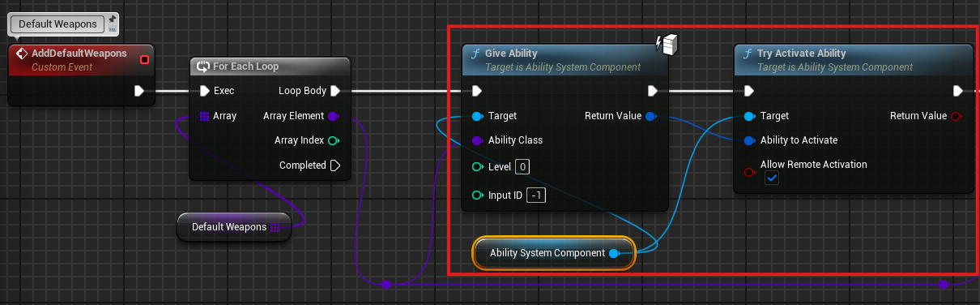
Task: Click the For Each Loop Array input pin
Action: [x=204, y=116]
